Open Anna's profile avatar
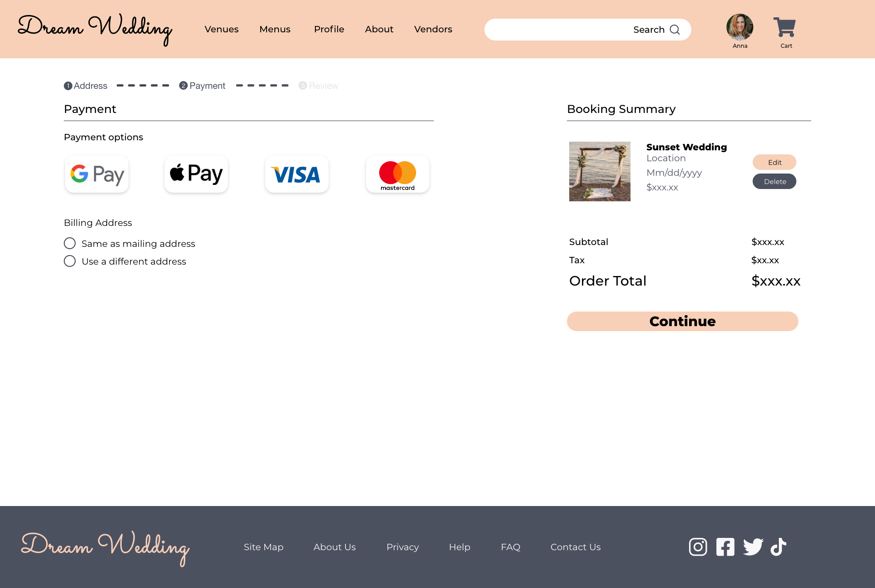The width and height of the screenshot is (875, 588). coord(740,27)
